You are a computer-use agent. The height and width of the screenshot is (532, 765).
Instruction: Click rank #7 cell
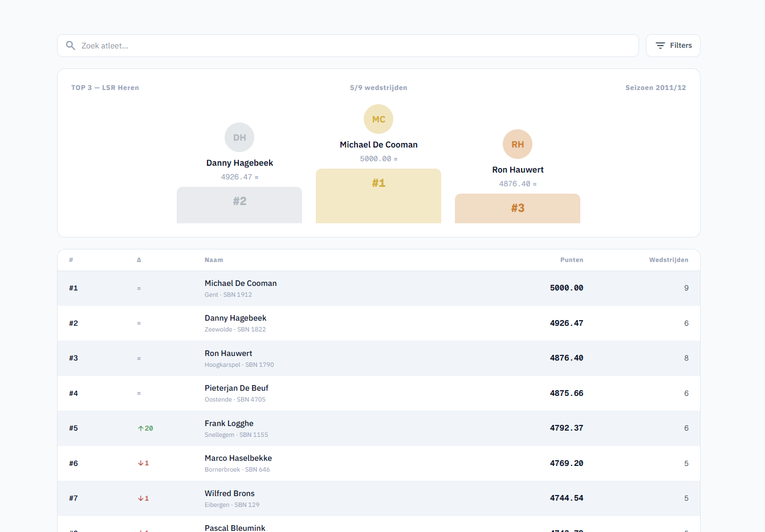pos(74,498)
